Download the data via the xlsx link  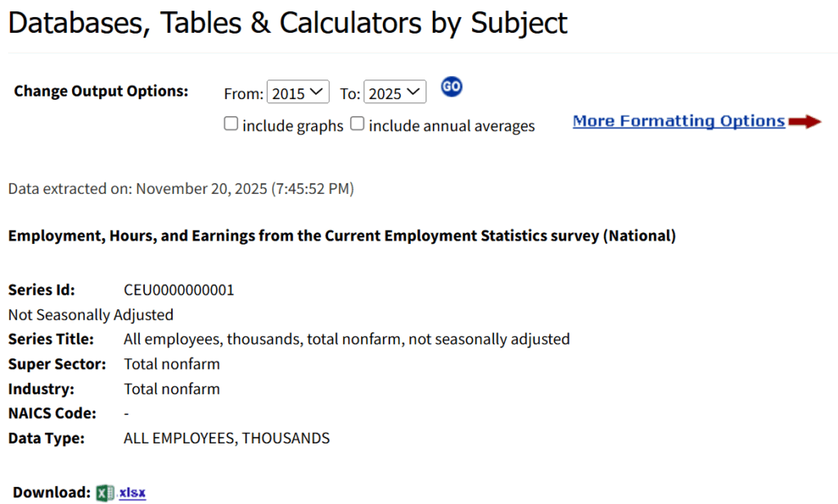point(133,493)
